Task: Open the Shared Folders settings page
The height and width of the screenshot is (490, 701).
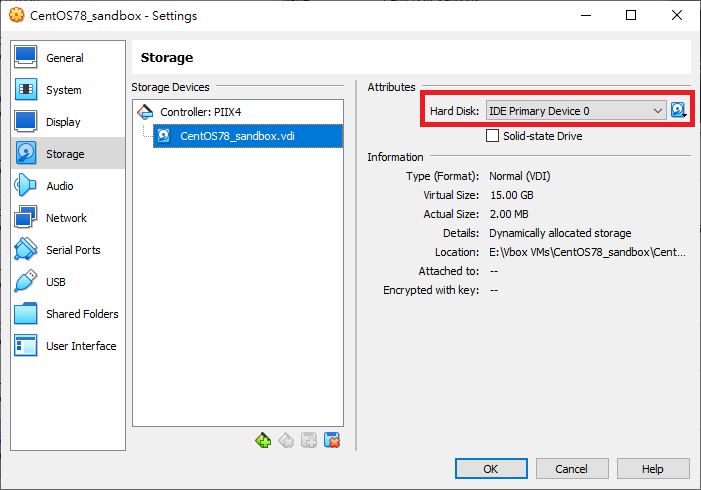Action: click(81, 314)
